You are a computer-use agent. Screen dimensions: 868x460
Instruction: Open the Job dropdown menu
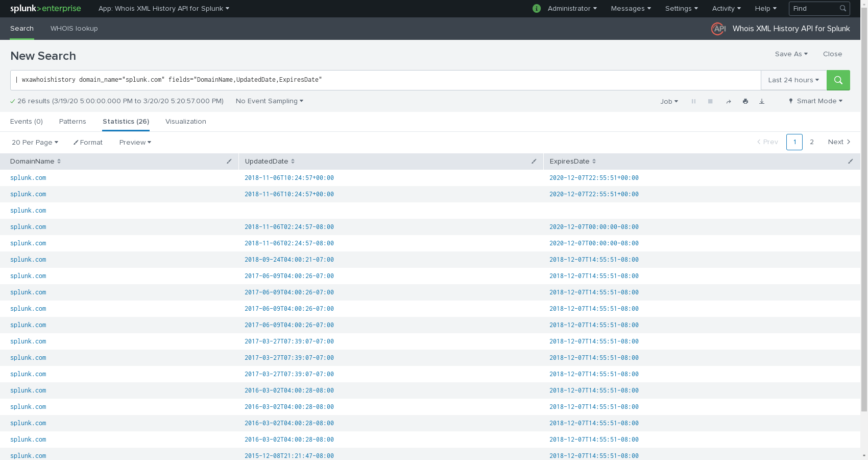tap(669, 101)
